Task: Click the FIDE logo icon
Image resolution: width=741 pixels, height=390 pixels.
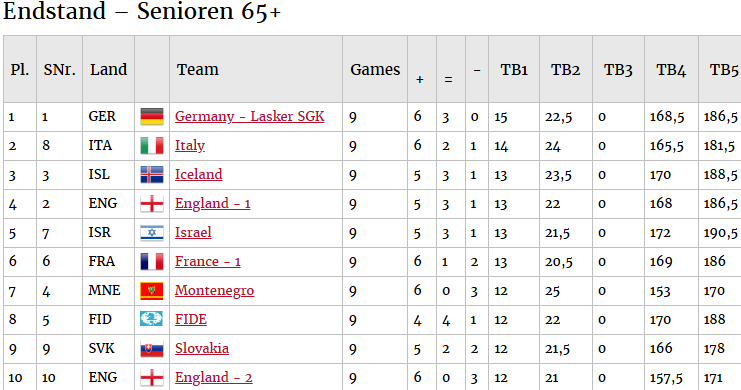Action: [x=152, y=319]
